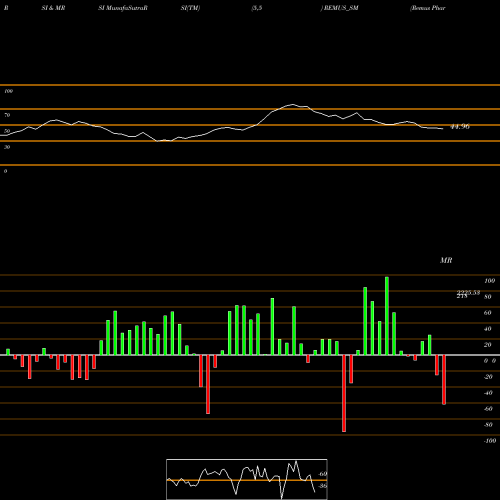The height and width of the screenshot is (500, 500).
Task: Click the -20 axis label on MR panel
Action: (488, 377)
